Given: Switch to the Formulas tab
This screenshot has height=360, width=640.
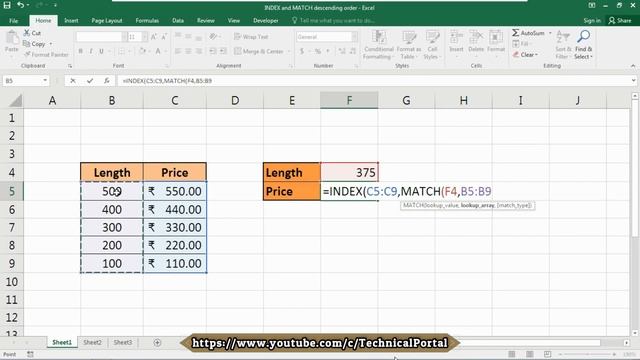Looking at the screenshot, I should (x=147, y=20).
